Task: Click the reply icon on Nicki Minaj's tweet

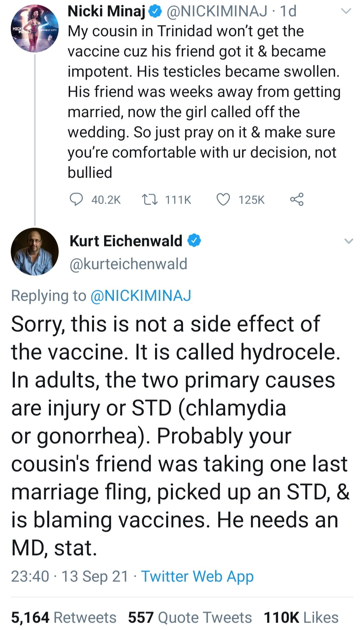Action: (76, 199)
